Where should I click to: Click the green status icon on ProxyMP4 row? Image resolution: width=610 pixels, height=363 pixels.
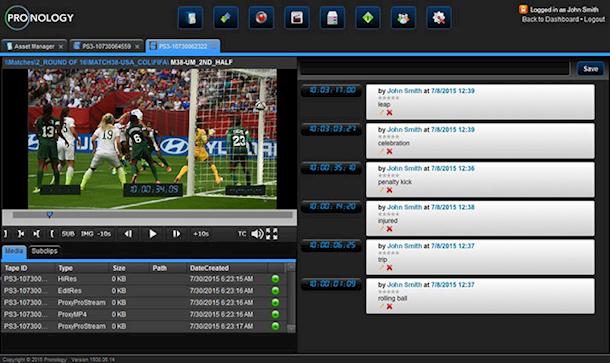pos(275,314)
